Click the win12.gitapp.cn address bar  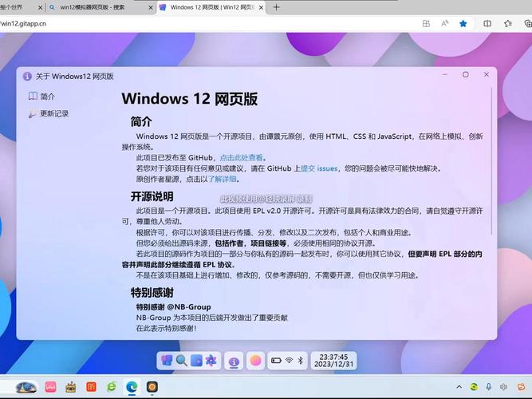(203, 23)
